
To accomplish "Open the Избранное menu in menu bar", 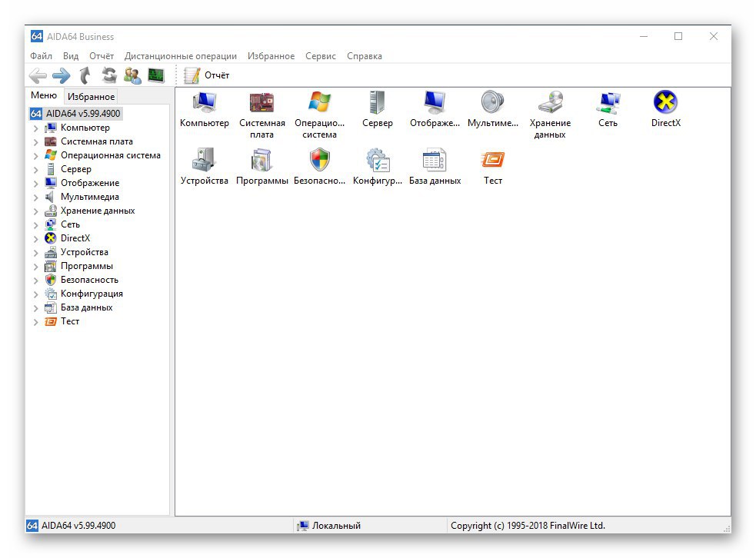I will point(271,56).
